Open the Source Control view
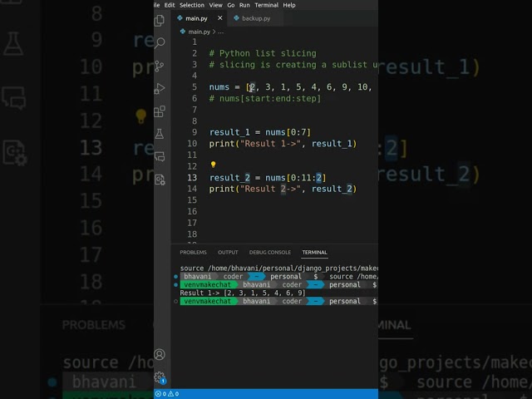The height and width of the screenshot is (399, 532). pos(160,66)
